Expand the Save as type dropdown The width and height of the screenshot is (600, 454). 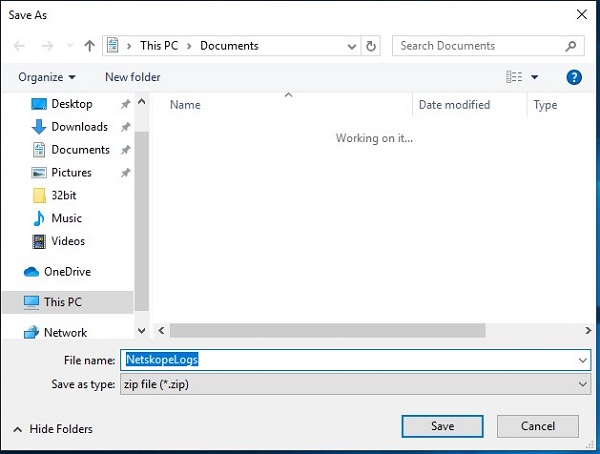click(x=582, y=384)
